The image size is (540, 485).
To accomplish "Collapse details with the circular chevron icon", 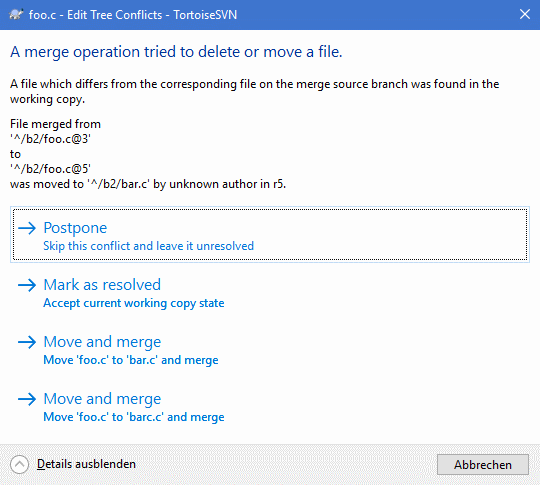I will point(19,464).
